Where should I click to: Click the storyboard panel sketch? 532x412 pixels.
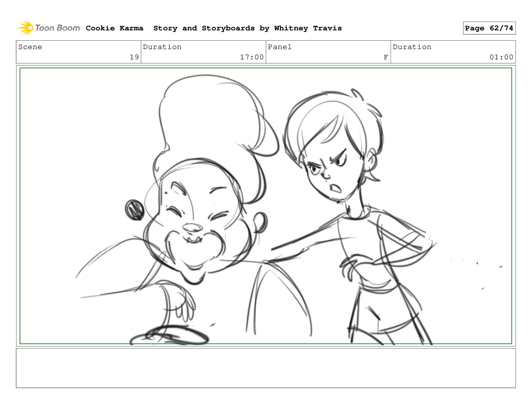(266, 206)
